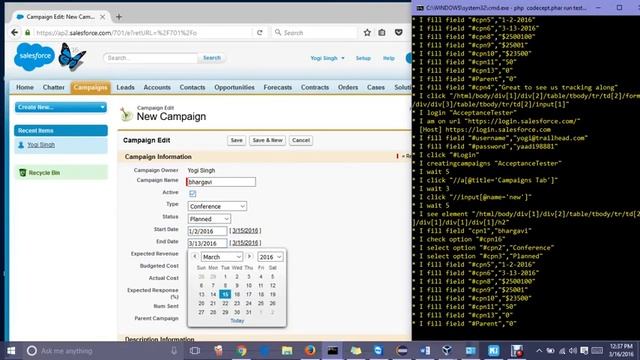Open the Help link
This screenshot has width=640, height=360.
point(389,58)
